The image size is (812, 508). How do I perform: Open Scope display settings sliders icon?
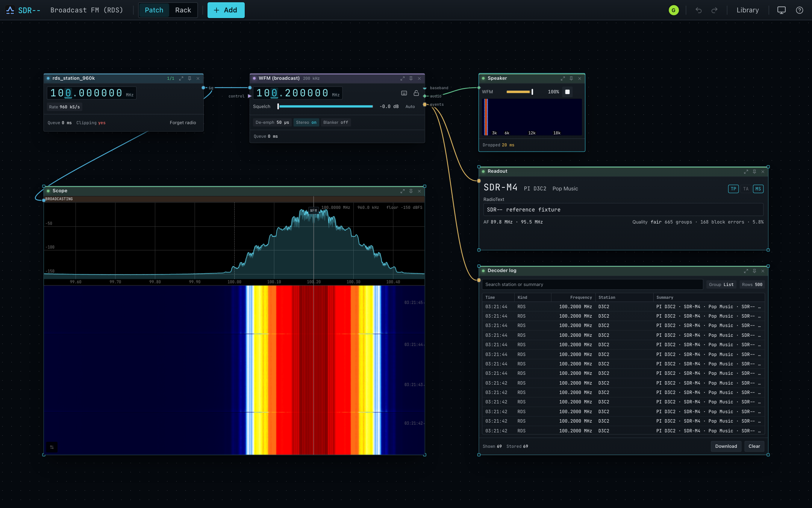pos(52,447)
